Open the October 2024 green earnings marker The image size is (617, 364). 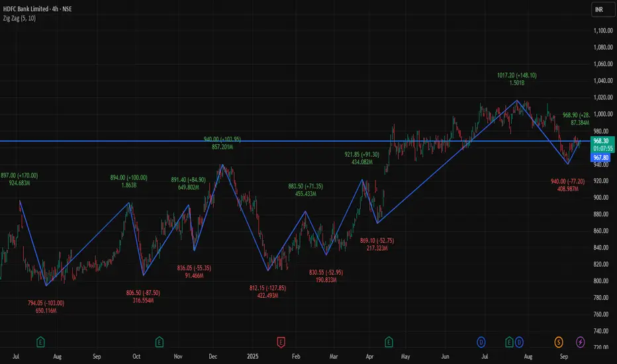tap(159, 342)
